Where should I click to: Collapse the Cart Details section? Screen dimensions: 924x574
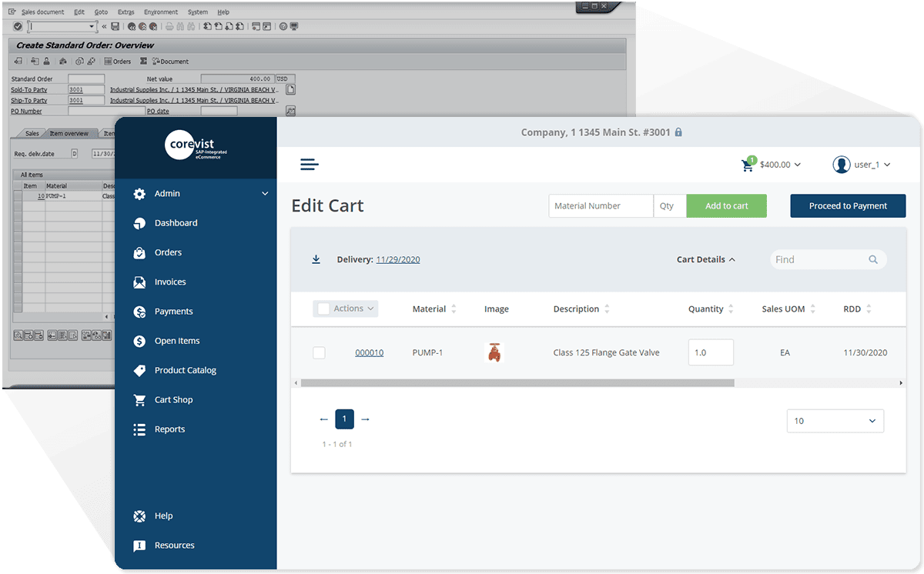706,260
